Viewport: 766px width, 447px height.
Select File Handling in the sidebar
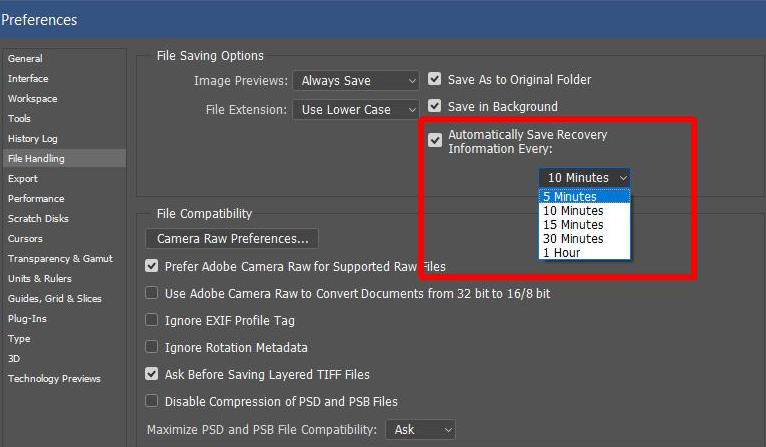(64, 158)
